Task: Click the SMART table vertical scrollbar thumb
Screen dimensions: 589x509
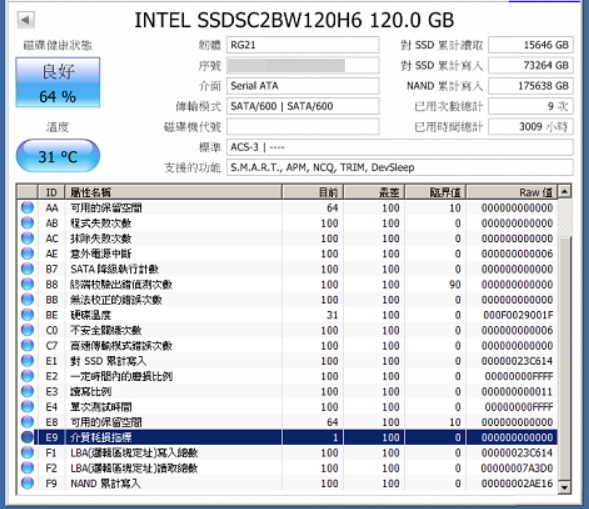Action: pos(564,358)
